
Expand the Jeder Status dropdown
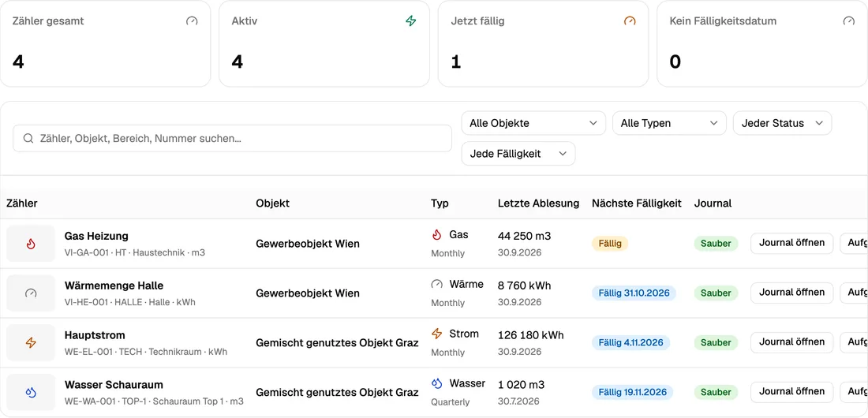(782, 123)
